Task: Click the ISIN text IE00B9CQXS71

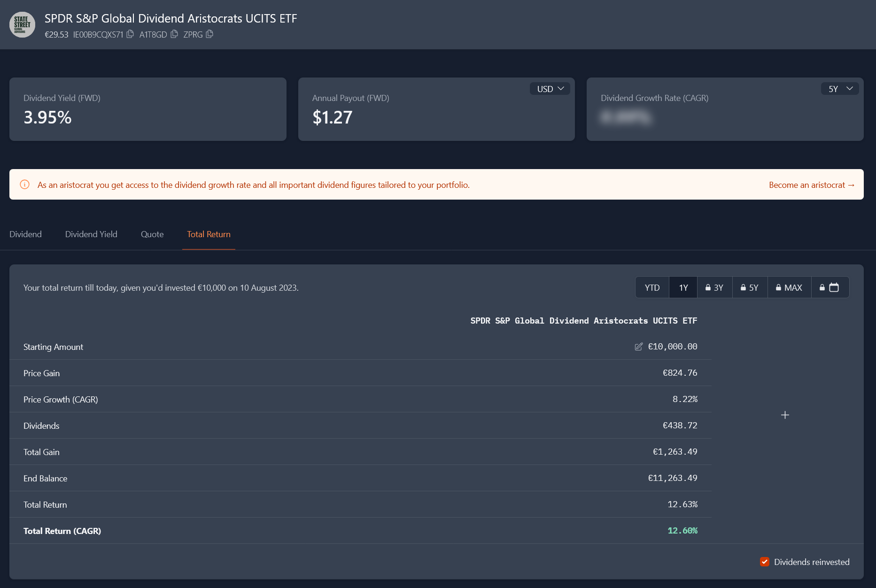Action: (98, 35)
